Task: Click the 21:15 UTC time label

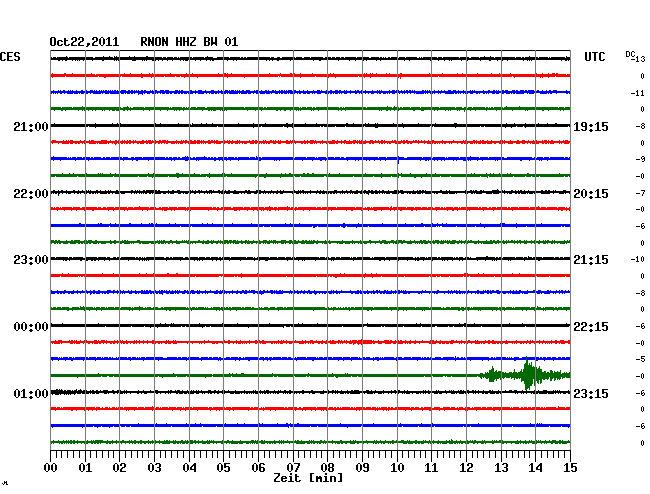Action: 591,260
